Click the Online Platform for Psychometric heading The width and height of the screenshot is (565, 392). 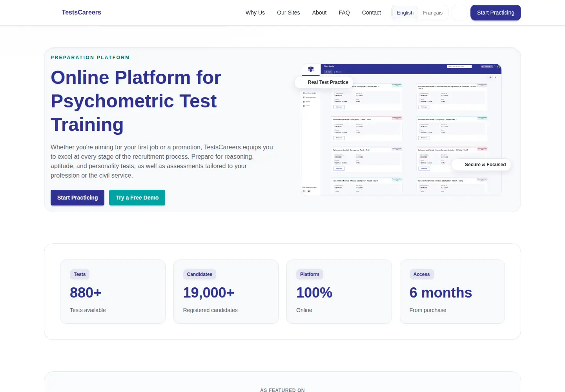tap(136, 101)
